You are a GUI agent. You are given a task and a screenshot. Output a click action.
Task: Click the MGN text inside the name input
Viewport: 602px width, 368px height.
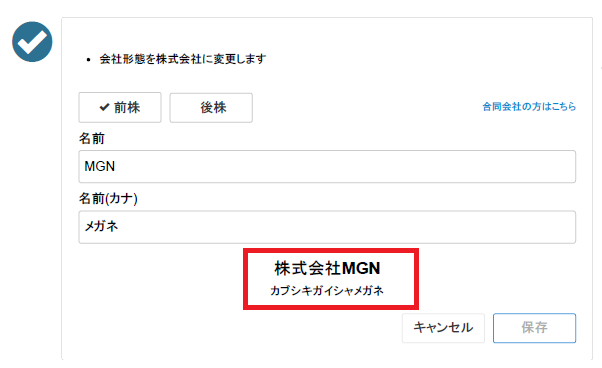(x=99, y=166)
